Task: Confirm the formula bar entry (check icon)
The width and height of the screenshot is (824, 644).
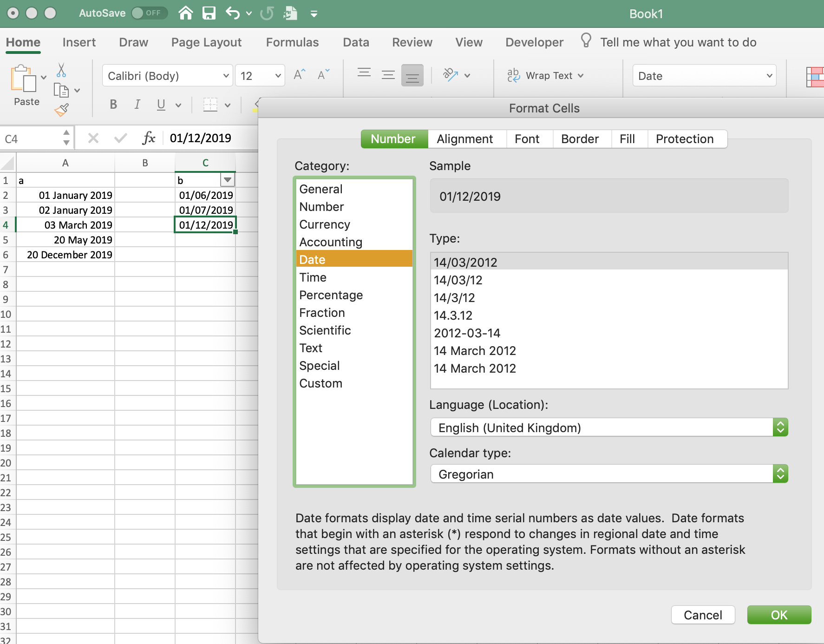Action: pos(121,138)
